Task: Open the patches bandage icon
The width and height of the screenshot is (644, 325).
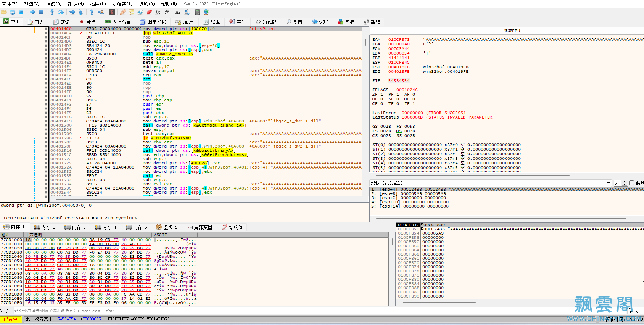Action: coord(123,12)
